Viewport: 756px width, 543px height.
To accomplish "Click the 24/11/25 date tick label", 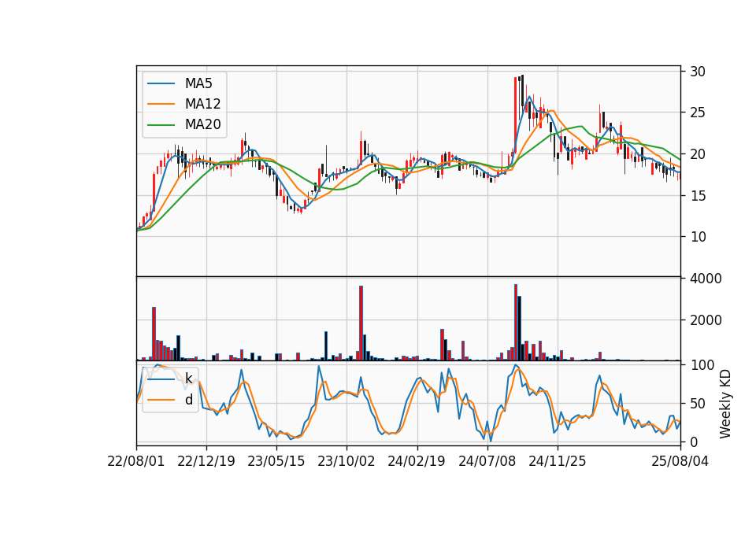I will (x=558, y=461).
